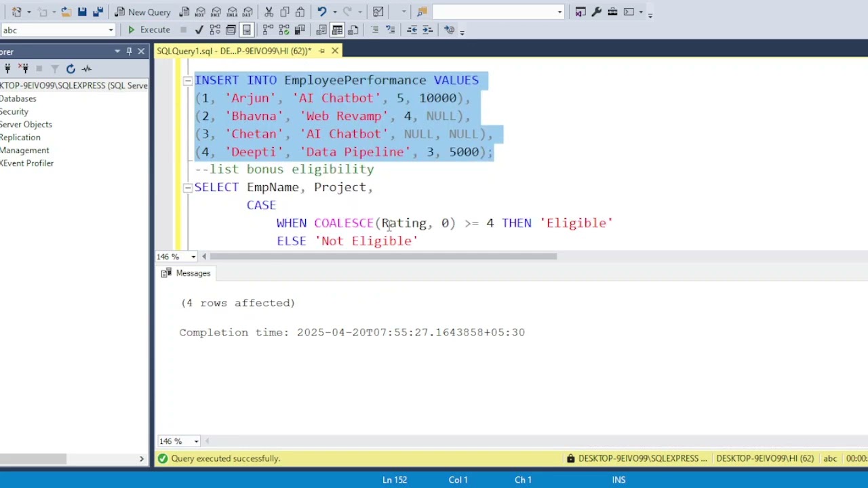868x488 pixels.
Task: Click the Increase Indent icon
Action: click(x=428, y=30)
